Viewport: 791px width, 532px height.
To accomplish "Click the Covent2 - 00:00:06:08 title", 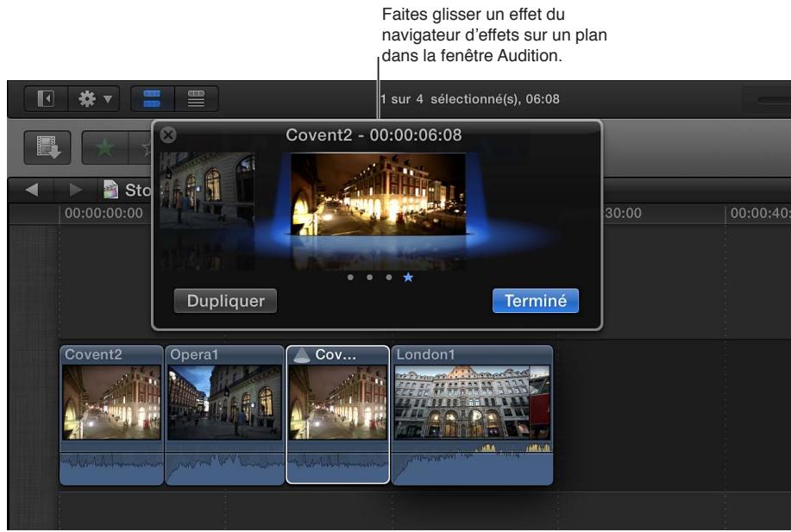I will [x=374, y=135].
